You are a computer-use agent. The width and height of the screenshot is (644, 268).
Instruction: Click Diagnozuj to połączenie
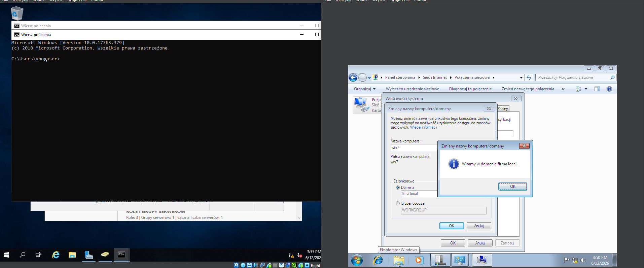470,89
